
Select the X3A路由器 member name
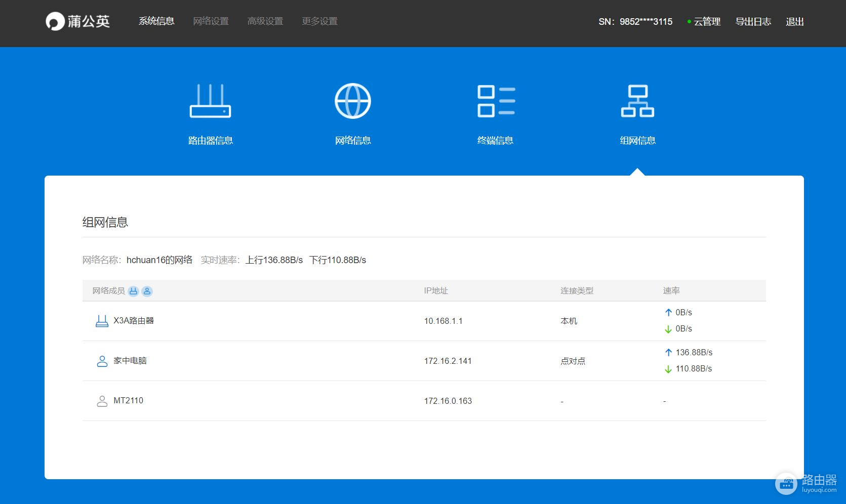(134, 320)
